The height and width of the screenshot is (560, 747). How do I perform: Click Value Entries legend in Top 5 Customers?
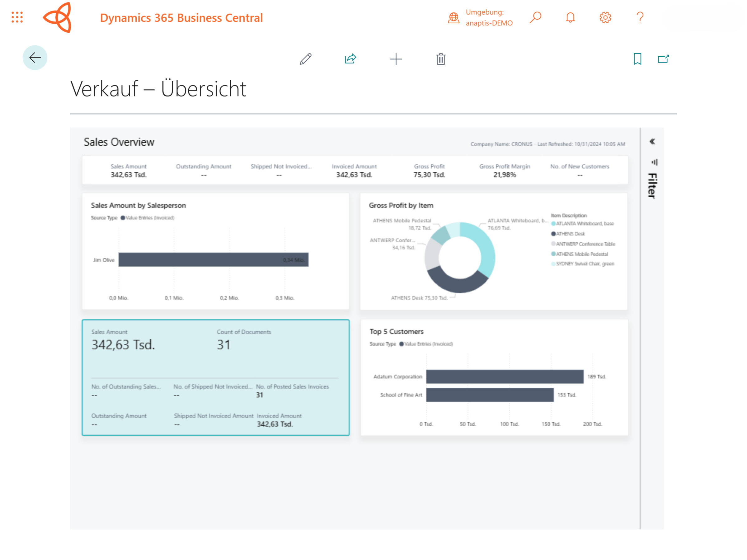pyautogui.click(x=426, y=344)
